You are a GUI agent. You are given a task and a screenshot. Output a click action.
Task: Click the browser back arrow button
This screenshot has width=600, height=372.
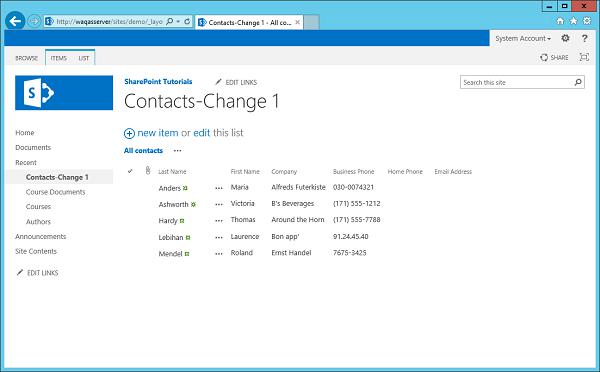click(x=15, y=21)
